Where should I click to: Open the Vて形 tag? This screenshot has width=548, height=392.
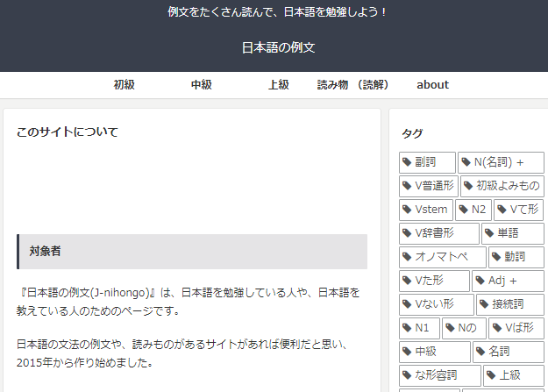point(519,210)
